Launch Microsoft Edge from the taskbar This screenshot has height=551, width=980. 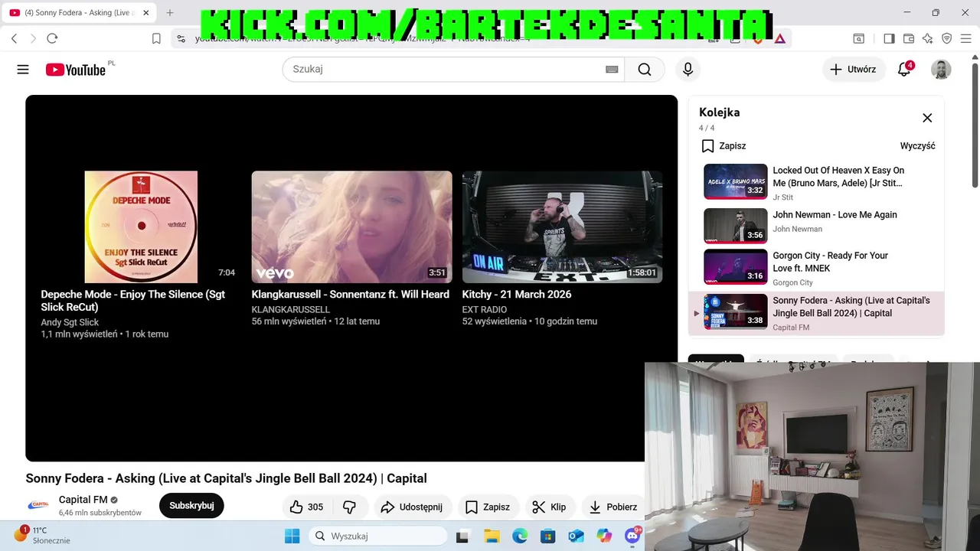[520, 536]
